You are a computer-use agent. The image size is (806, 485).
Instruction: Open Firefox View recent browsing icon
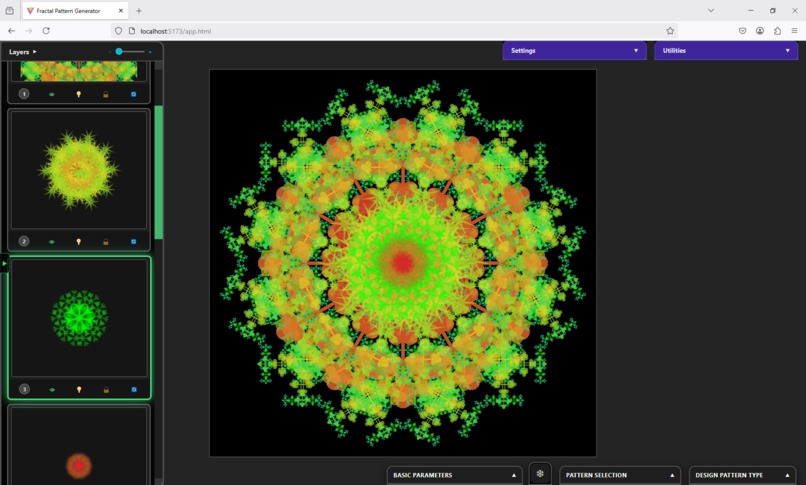pyautogui.click(x=9, y=10)
